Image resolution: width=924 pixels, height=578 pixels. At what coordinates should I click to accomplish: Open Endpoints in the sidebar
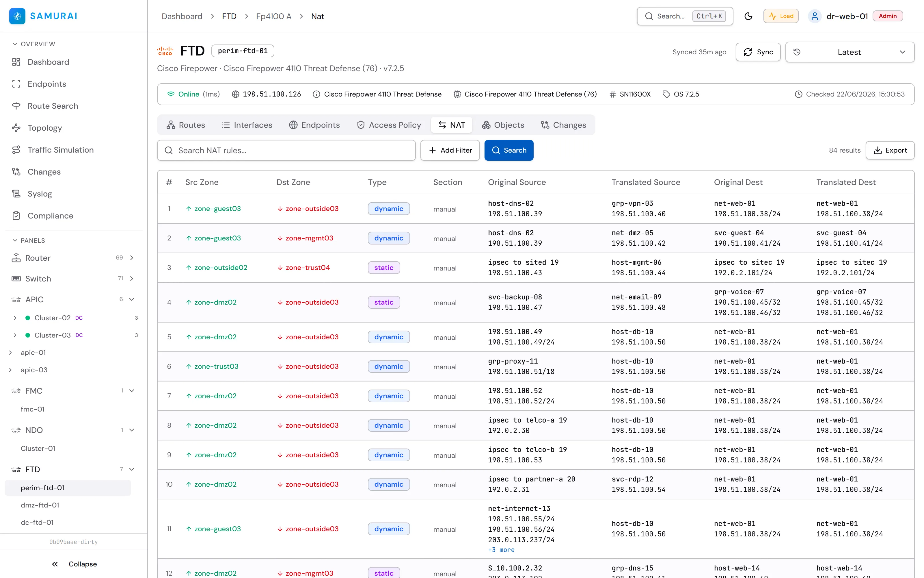point(47,84)
